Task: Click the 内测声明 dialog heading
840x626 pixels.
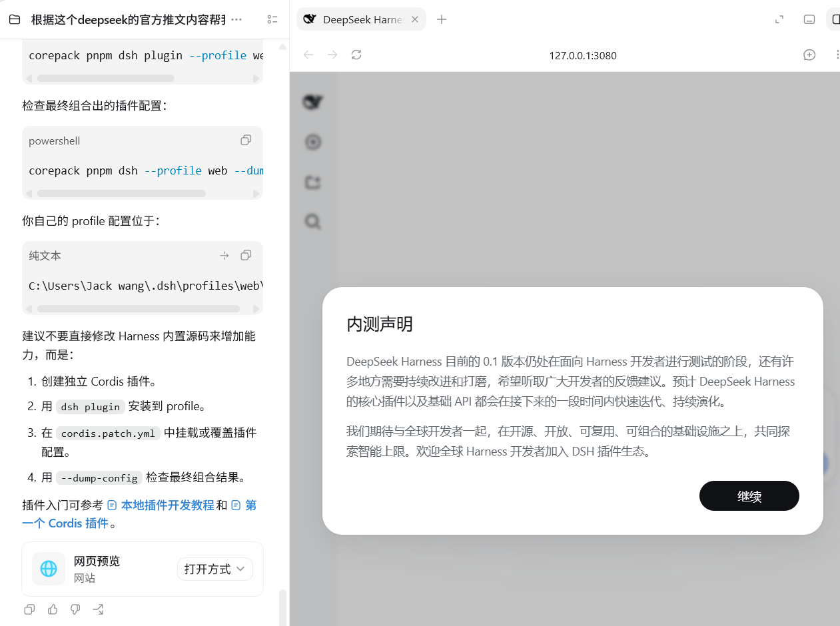Action: [380, 324]
